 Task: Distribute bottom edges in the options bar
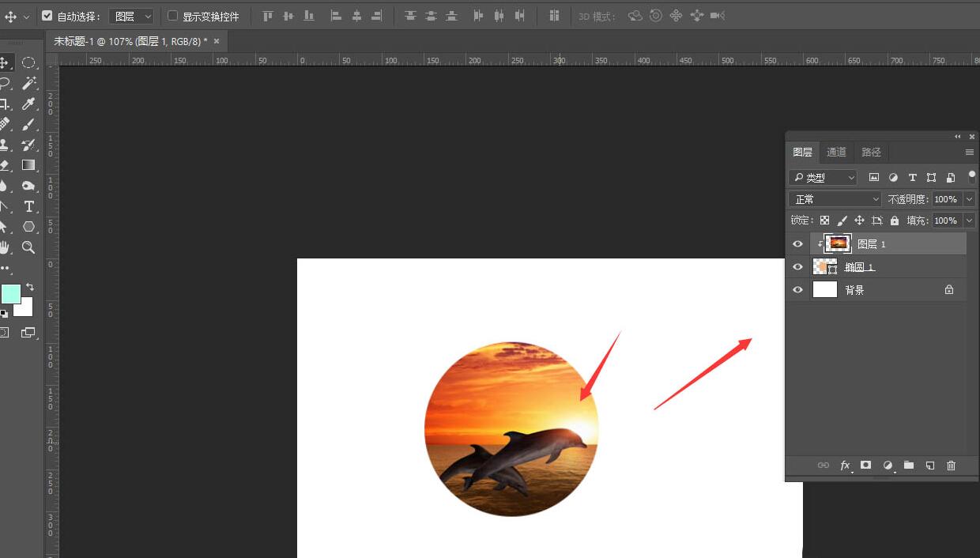451,16
